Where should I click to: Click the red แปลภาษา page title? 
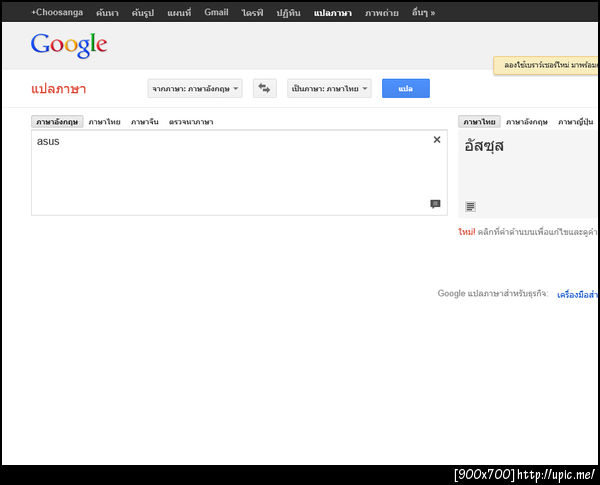(x=59, y=89)
